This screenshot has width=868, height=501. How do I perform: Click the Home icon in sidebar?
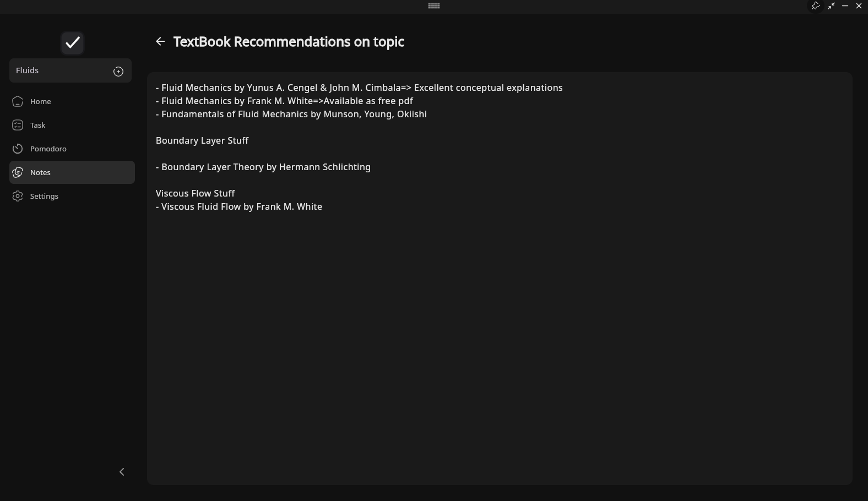tap(18, 101)
